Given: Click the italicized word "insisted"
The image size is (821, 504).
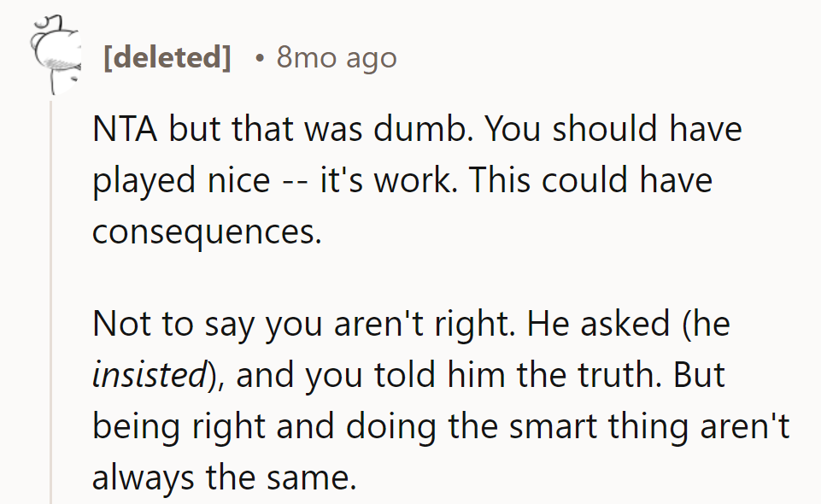Looking at the screenshot, I should tap(149, 376).
